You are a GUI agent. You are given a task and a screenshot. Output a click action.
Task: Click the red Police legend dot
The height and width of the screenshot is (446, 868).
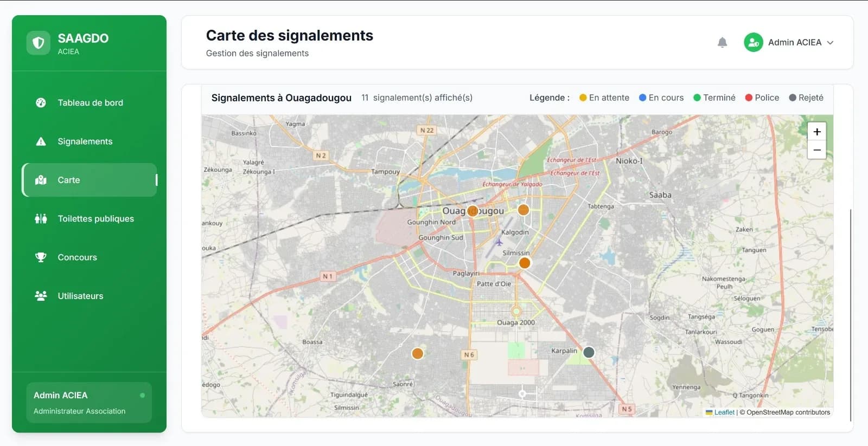(x=749, y=98)
